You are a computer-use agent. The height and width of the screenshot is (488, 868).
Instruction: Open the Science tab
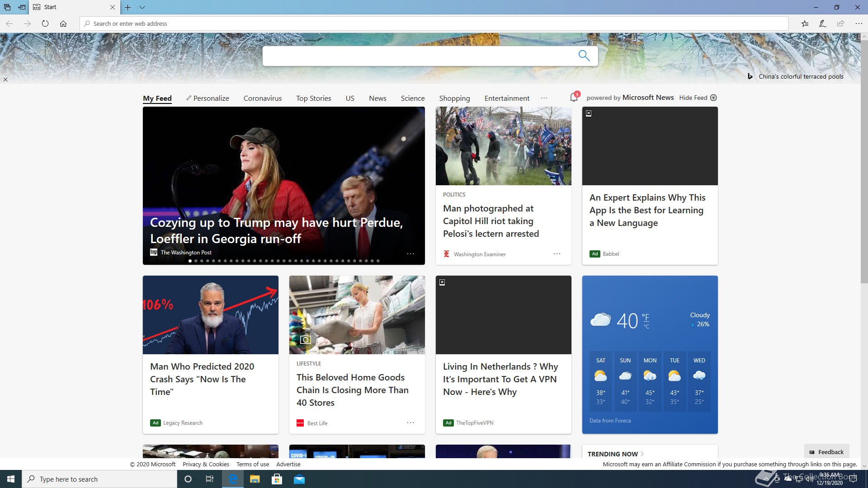[413, 98]
